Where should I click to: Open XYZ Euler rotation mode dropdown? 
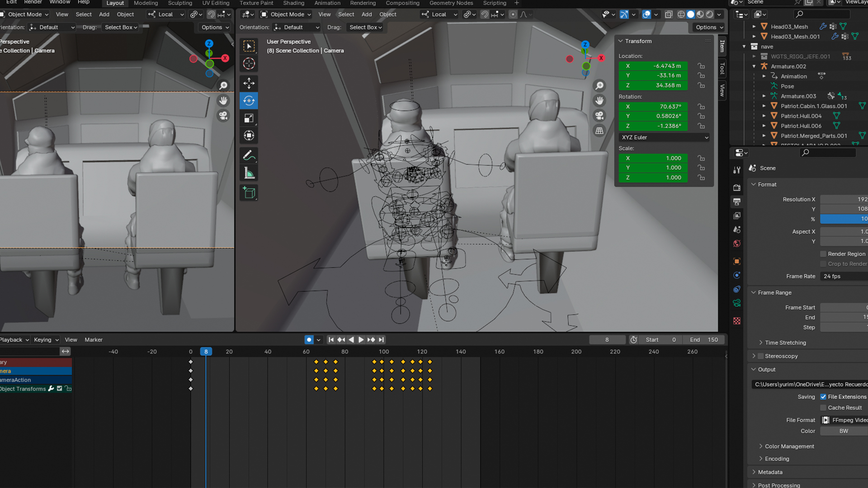pyautogui.click(x=665, y=137)
